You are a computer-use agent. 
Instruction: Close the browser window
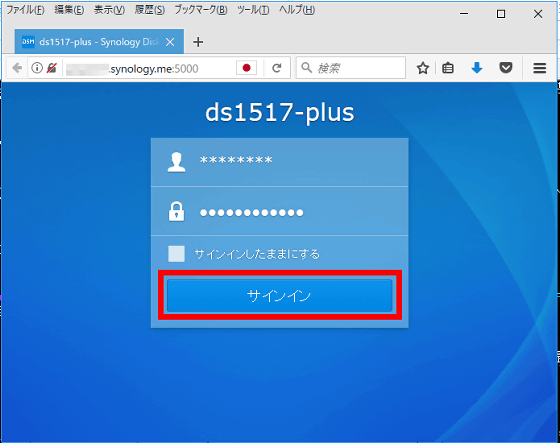(x=538, y=14)
